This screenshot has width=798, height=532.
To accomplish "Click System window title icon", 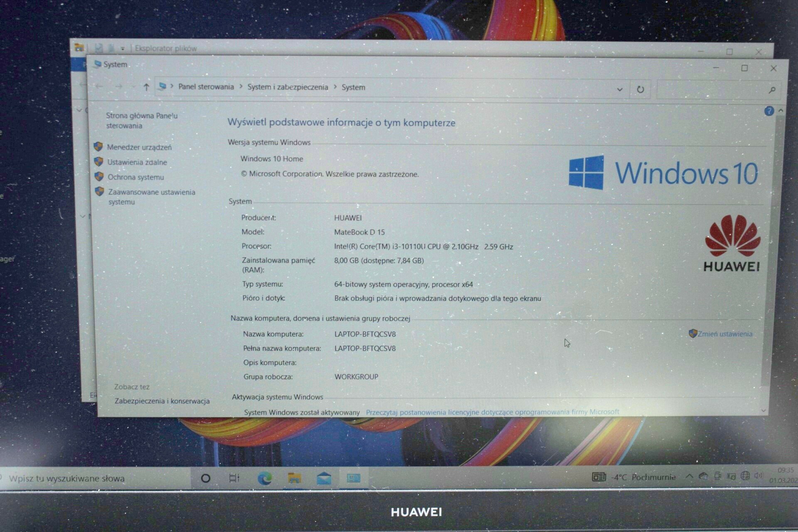I will (x=97, y=64).
